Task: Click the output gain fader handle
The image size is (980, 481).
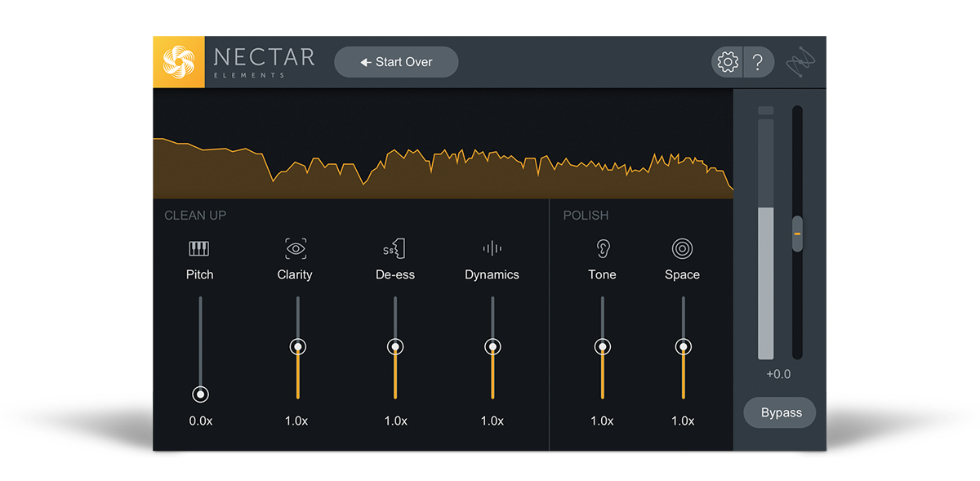Action: 798,234
